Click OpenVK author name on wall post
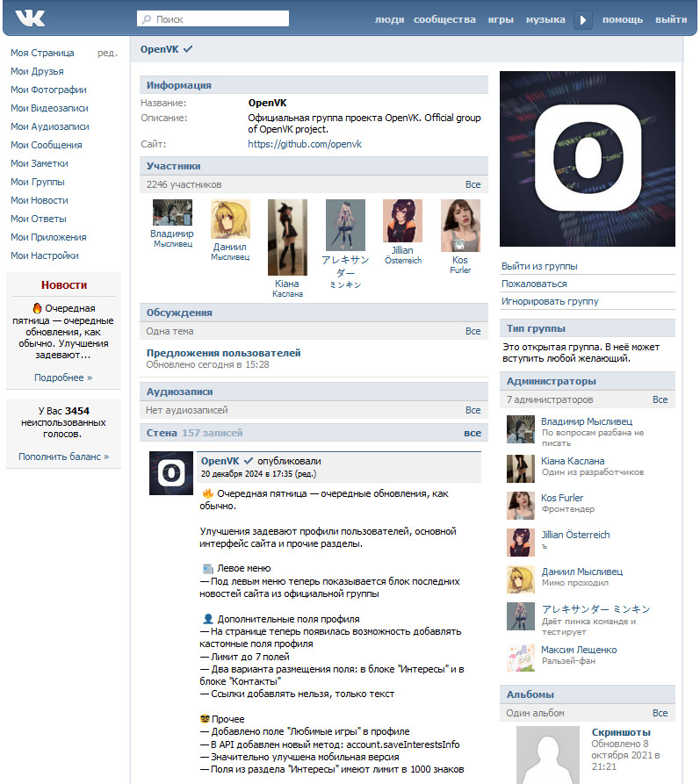This screenshot has height=784, width=700. point(220,461)
